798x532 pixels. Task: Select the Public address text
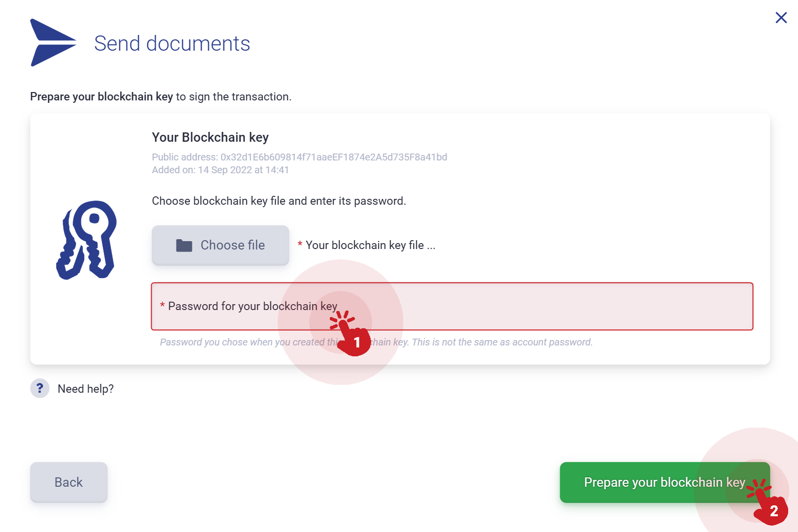tap(299, 157)
